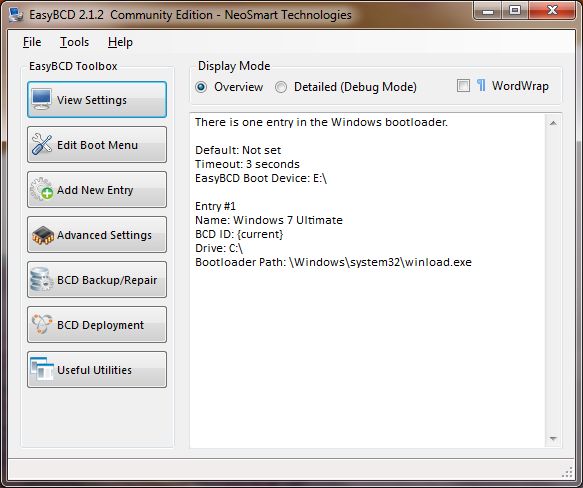The width and height of the screenshot is (583, 488).
Task: Click inside the bootloader entries text area
Action: click(367, 281)
